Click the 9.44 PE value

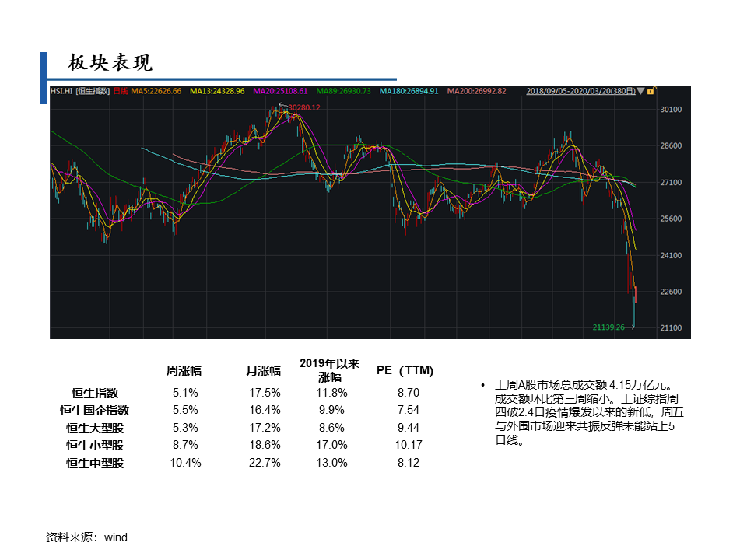pyautogui.click(x=409, y=428)
